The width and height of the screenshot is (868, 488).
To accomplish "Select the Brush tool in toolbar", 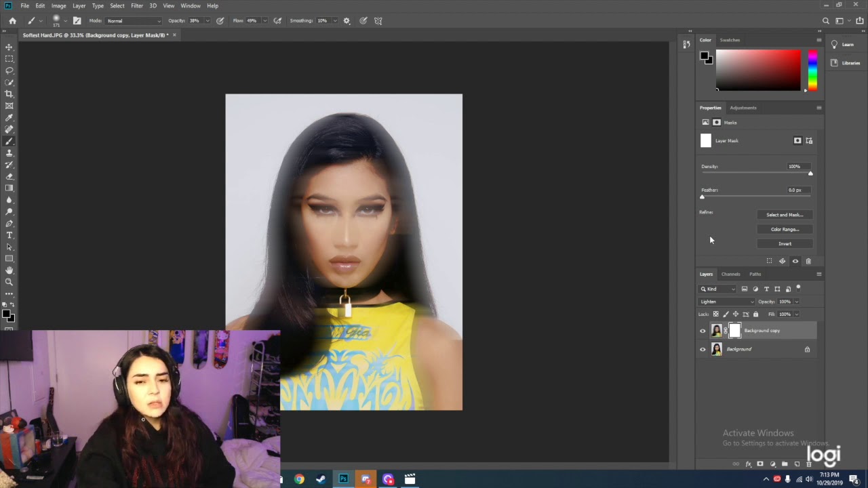I will pyautogui.click(x=9, y=141).
